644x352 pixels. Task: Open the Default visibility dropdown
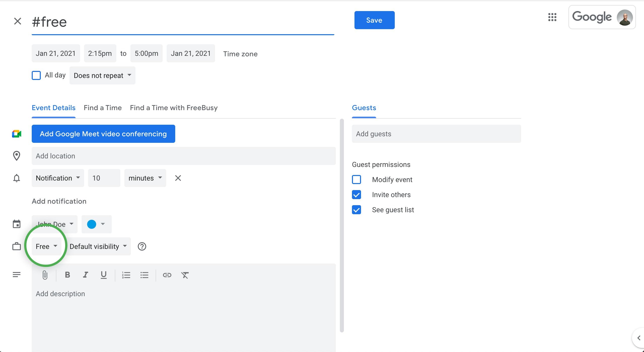[x=98, y=246]
